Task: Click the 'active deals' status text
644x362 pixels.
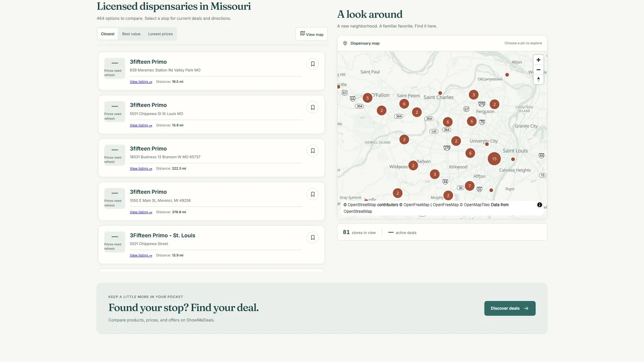Action: (x=406, y=233)
